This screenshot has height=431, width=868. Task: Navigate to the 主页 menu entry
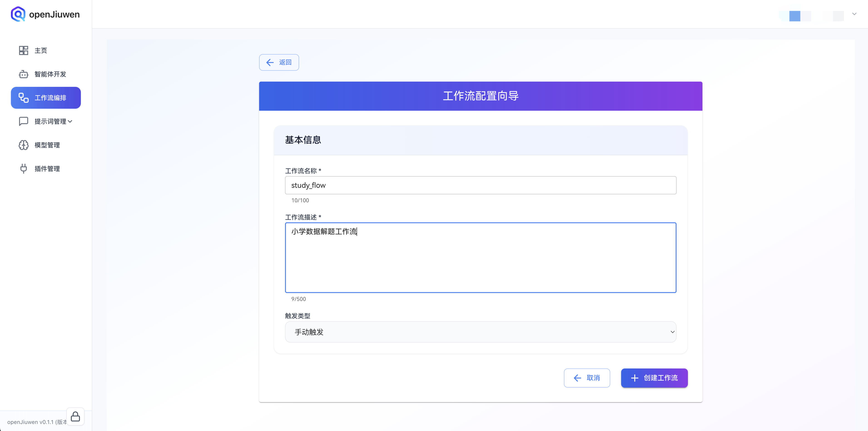tap(41, 50)
